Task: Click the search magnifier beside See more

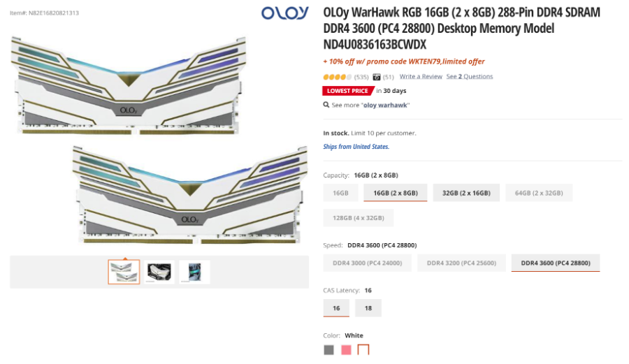Action: tap(326, 105)
